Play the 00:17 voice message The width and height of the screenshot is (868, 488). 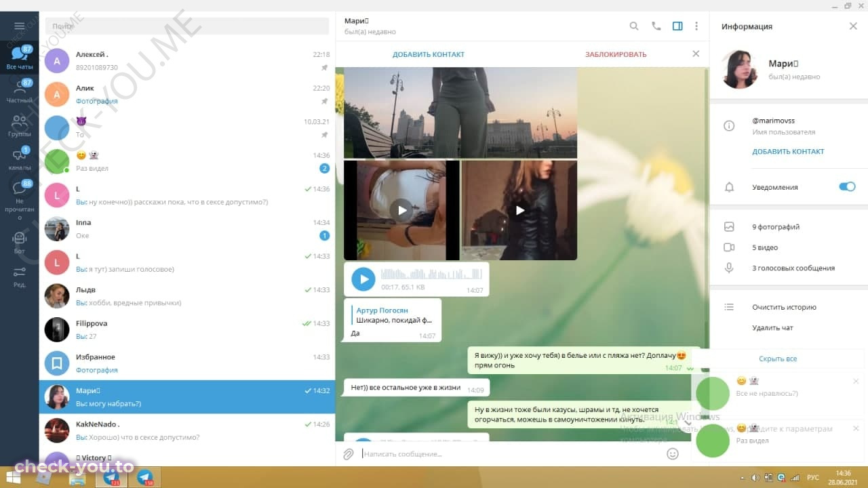363,279
